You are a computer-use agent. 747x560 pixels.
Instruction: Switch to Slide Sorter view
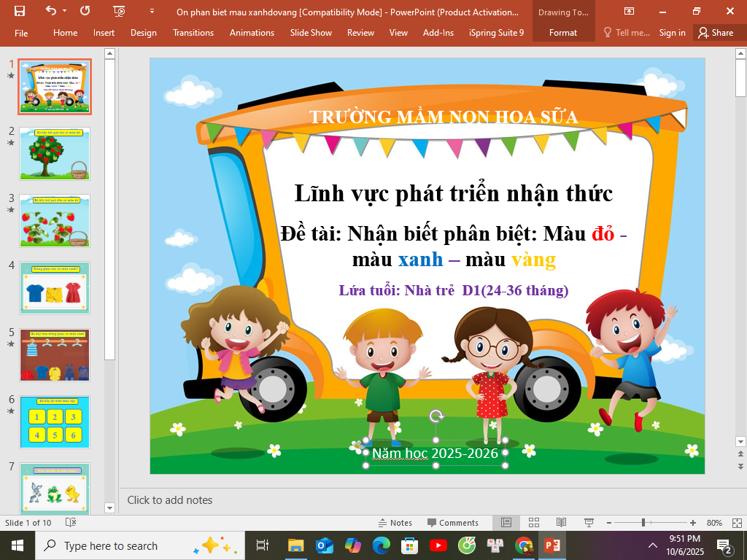[533, 523]
